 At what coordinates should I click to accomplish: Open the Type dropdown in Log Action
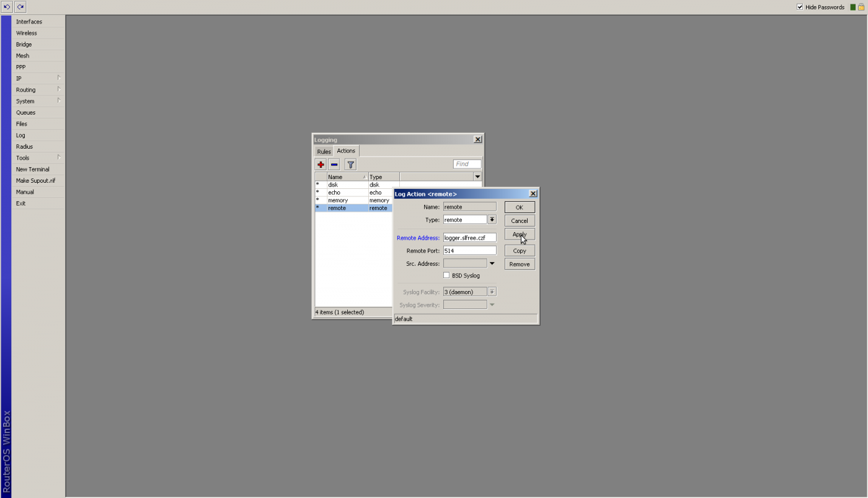[492, 220]
